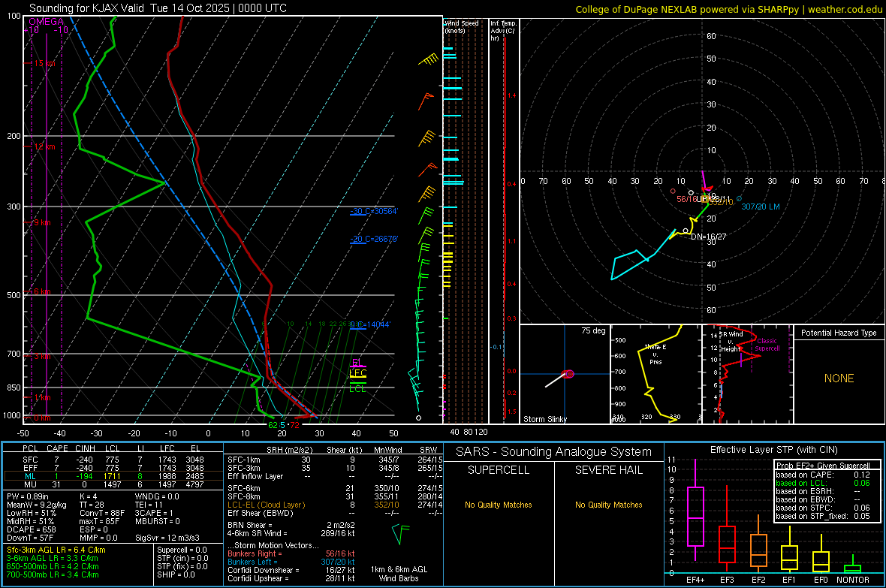
Task: Select the EFF parcel row
Action: click(x=113, y=468)
